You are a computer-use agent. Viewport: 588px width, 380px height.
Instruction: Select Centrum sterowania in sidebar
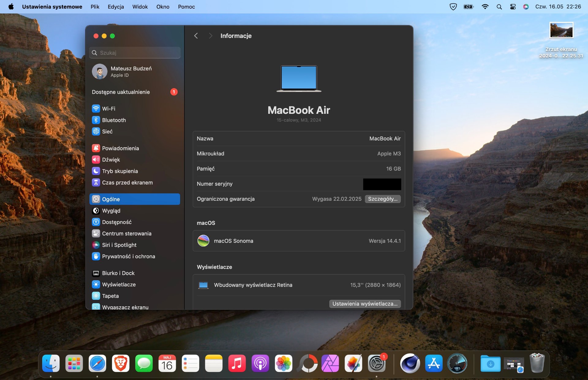(x=134, y=233)
